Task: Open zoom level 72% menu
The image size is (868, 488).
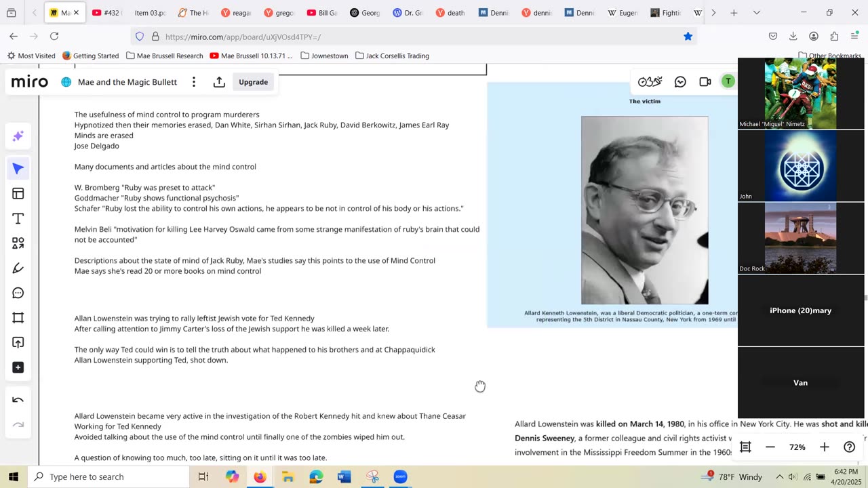Action: (797, 447)
